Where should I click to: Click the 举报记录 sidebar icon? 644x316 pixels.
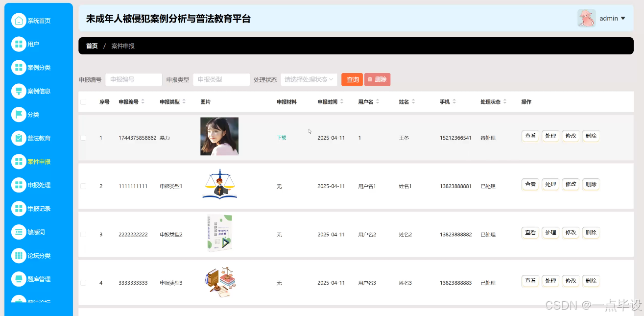(19, 209)
